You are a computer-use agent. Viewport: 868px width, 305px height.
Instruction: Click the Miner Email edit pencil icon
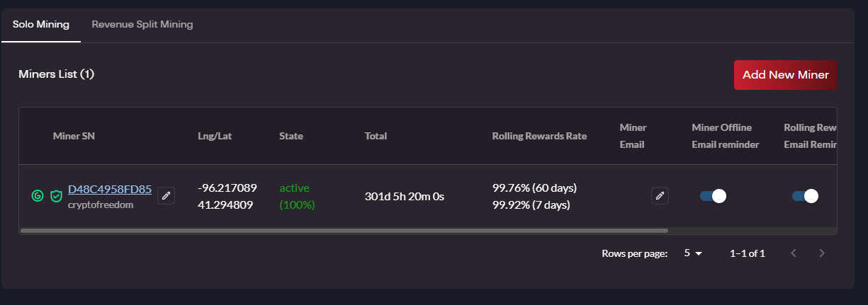(x=660, y=195)
